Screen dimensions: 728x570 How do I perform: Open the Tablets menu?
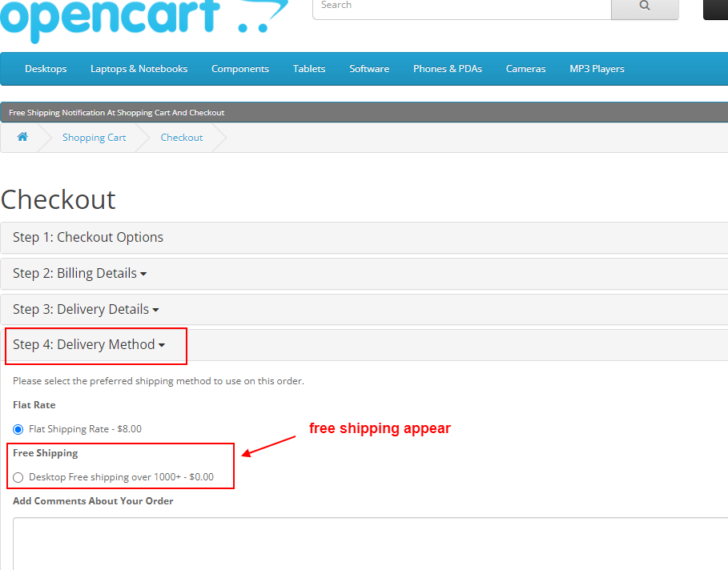(x=308, y=69)
